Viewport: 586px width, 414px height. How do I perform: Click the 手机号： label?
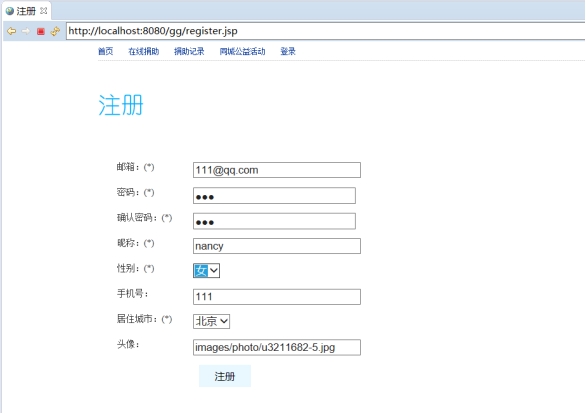pos(133,294)
